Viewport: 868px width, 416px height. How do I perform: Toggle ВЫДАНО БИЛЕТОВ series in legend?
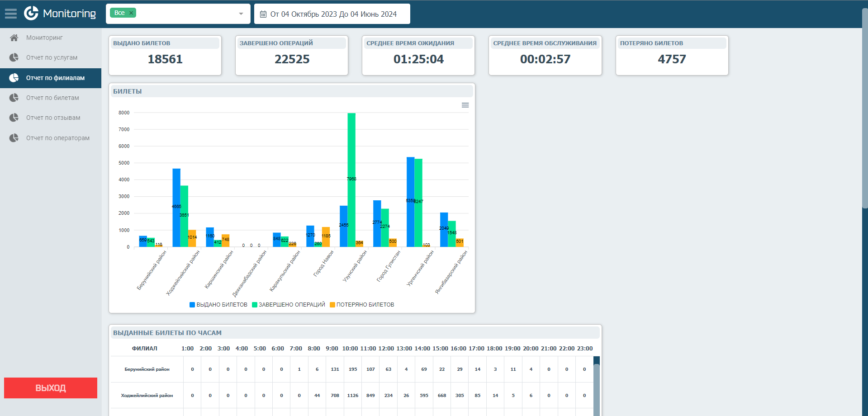coord(218,305)
